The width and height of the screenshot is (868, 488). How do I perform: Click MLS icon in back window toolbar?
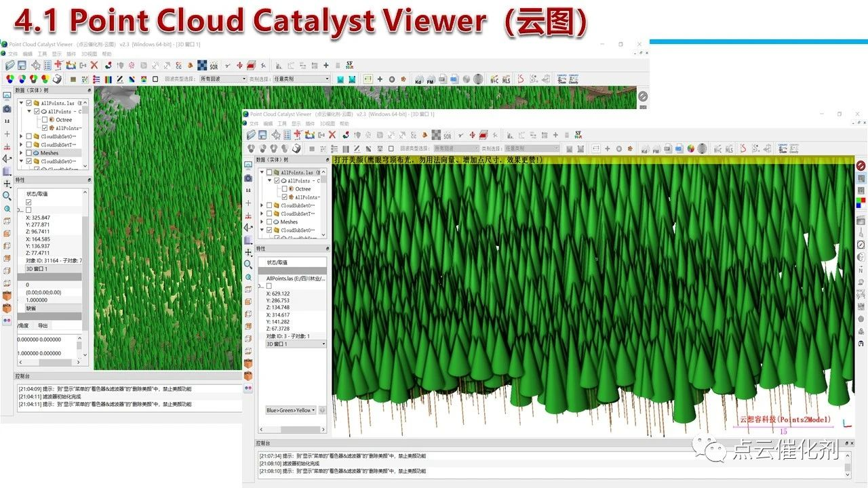[506, 79]
